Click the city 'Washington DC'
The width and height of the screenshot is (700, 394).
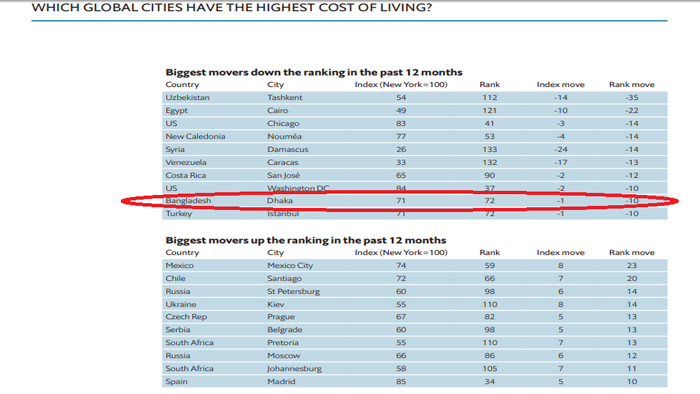[x=298, y=188]
